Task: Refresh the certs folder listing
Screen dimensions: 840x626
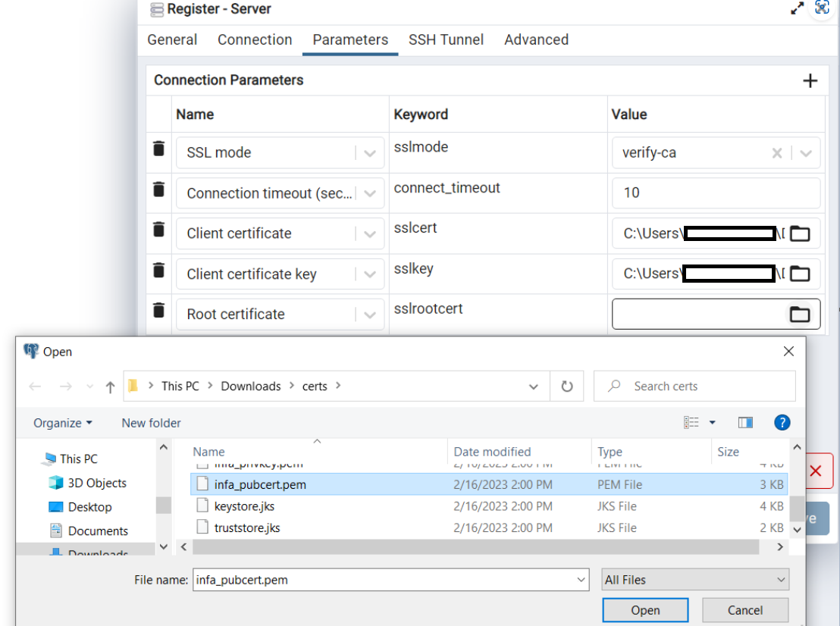Action: tap(567, 386)
